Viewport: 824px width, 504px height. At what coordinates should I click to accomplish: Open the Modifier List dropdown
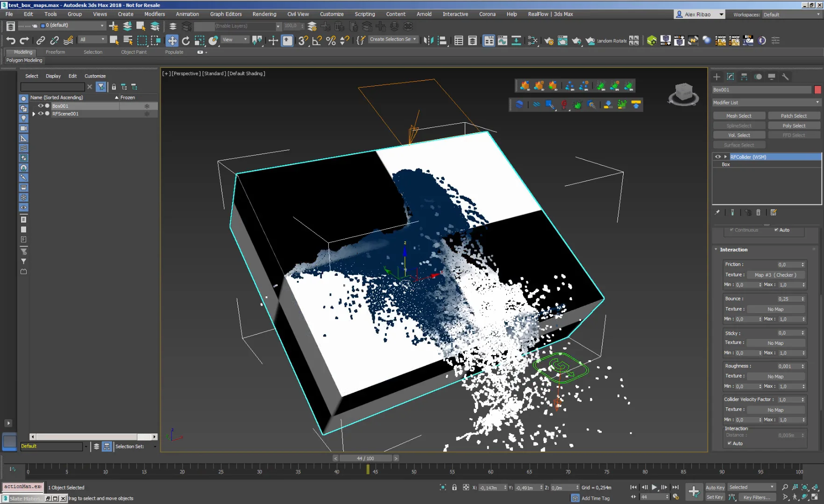point(766,102)
